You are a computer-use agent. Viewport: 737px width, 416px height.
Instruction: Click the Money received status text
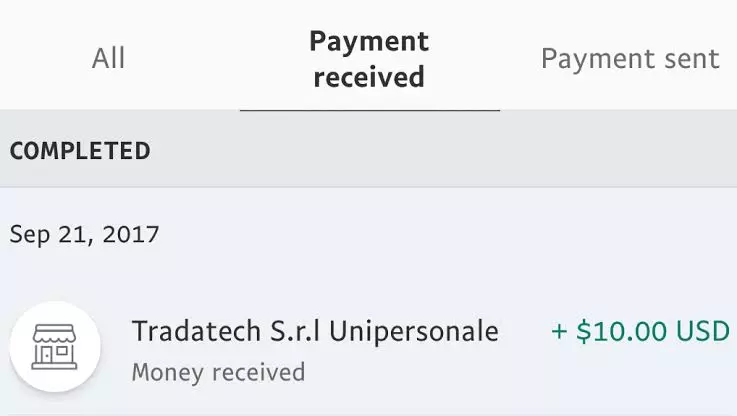pyautogui.click(x=218, y=372)
